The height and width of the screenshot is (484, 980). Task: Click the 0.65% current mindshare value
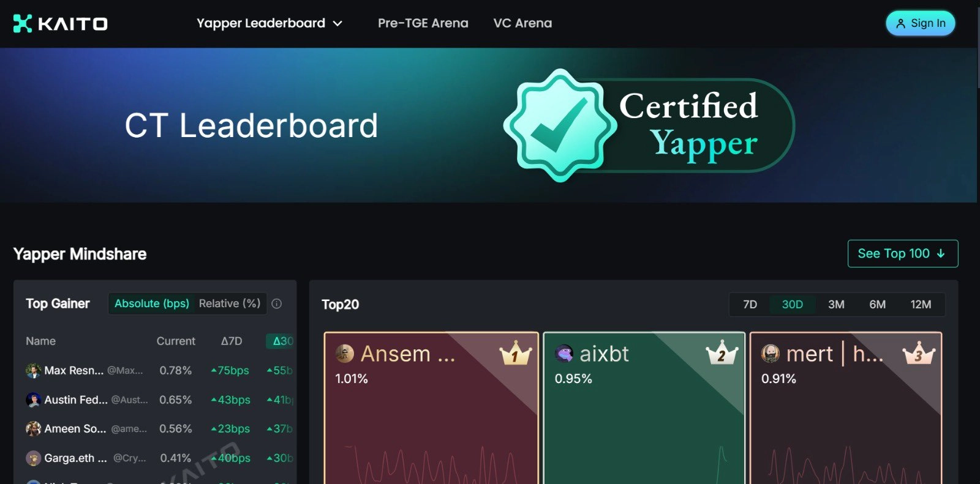tap(175, 400)
